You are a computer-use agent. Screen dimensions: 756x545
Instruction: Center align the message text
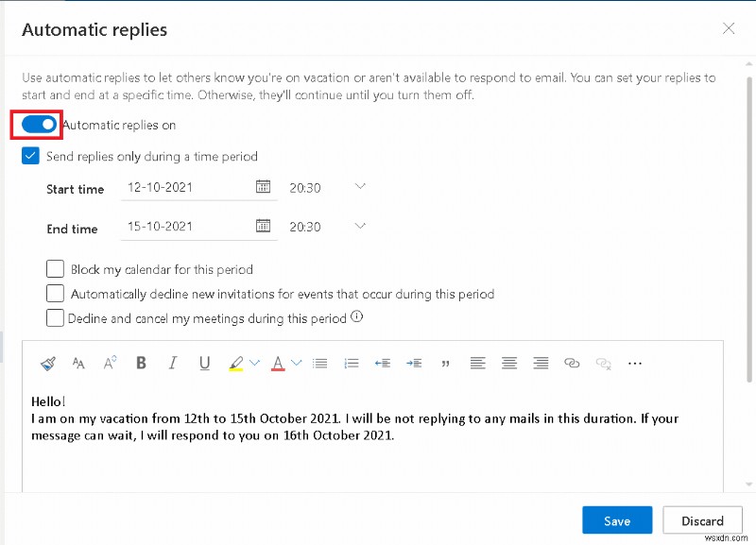pos(509,363)
